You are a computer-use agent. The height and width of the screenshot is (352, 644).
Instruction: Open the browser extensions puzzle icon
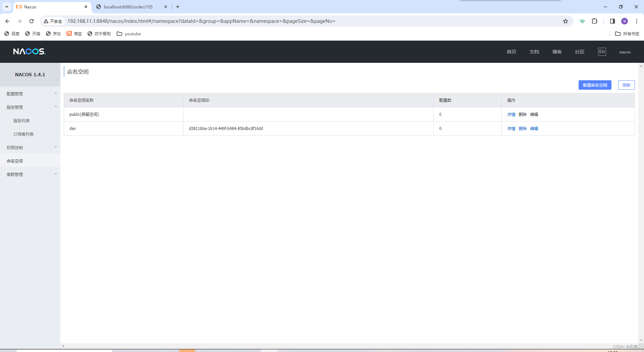pyautogui.click(x=594, y=21)
